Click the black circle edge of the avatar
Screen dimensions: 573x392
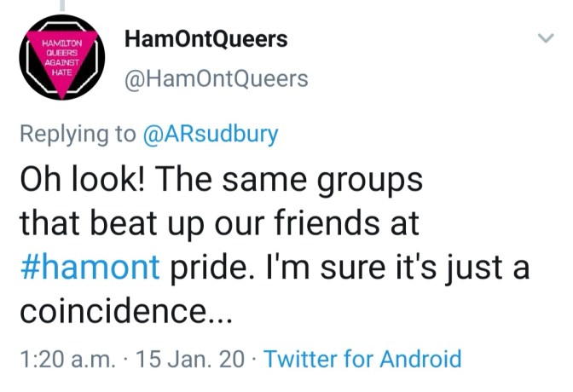pyautogui.click(x=25, y=60)
